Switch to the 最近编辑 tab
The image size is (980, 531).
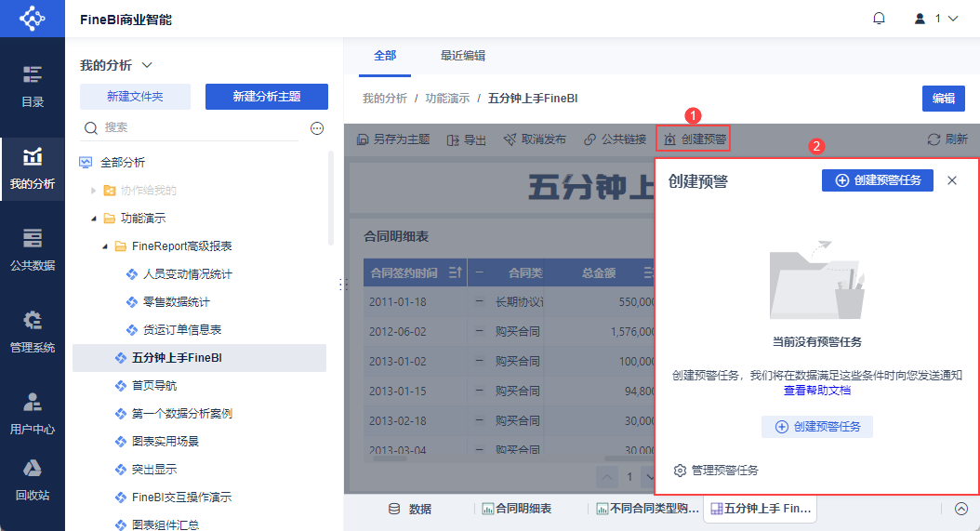463,56
